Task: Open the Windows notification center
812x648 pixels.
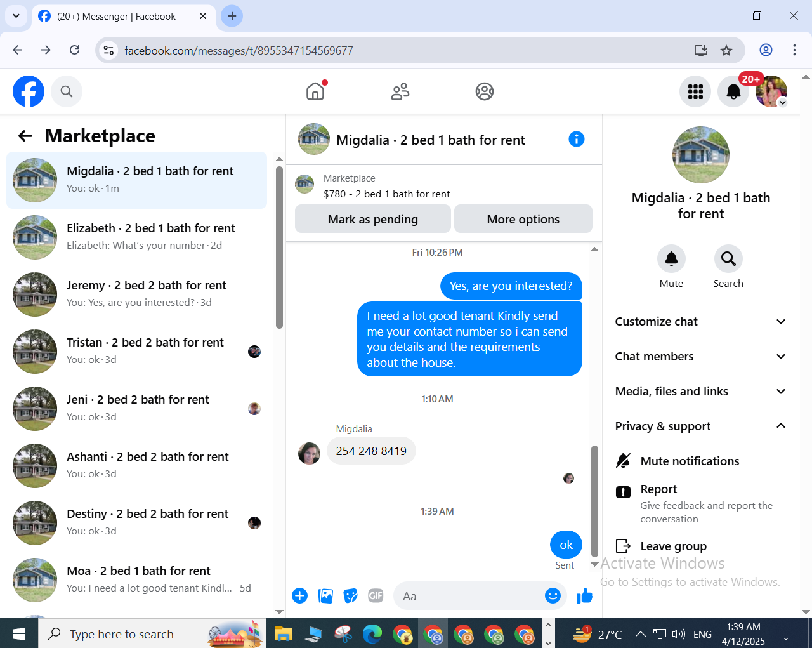Action: [x=786, y=633]
